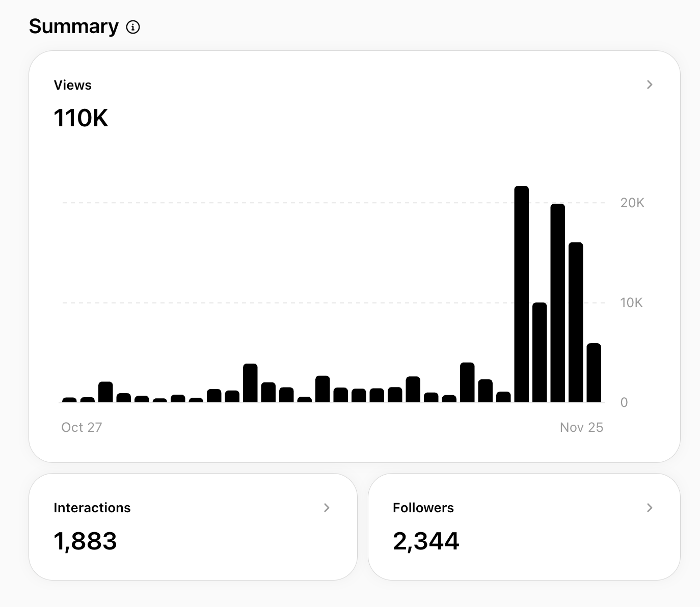The image size is (700, 607).
Task: Select the tallest bar in the views chart
Action: [x=521, y=294]
